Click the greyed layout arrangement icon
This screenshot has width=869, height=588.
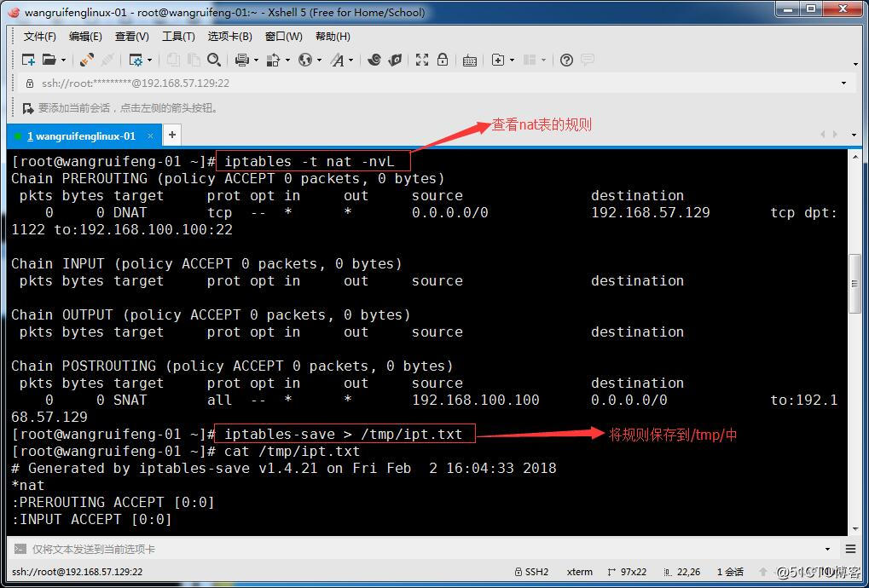(x=530, y=60)
